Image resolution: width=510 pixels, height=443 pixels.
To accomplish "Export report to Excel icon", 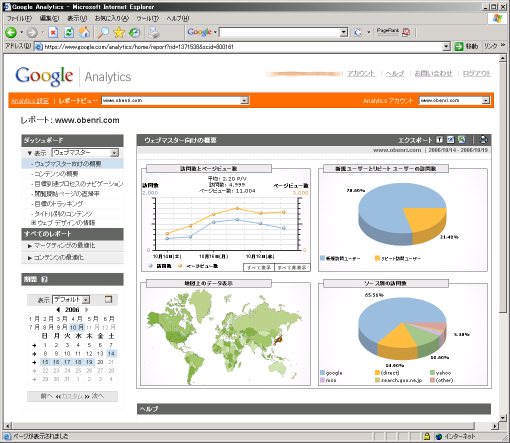I will [462, 140].
